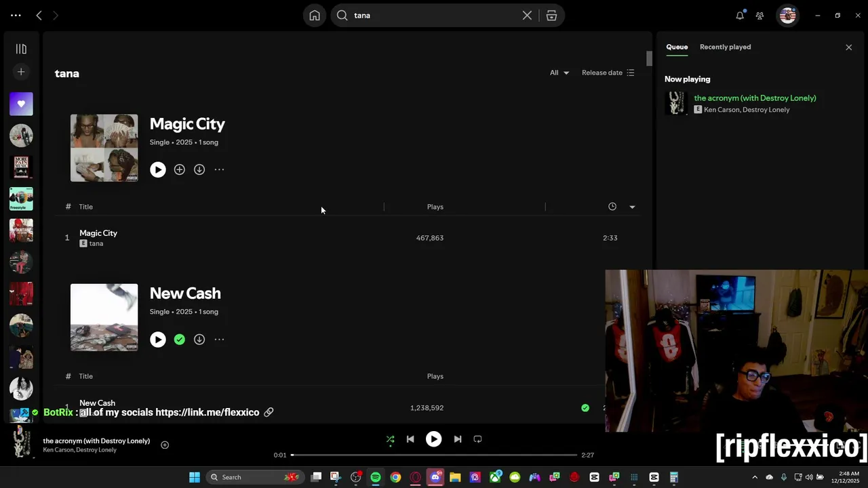Open Spotify from the taskbar
This screenshot has width=868, height=488.
(376, 477)
